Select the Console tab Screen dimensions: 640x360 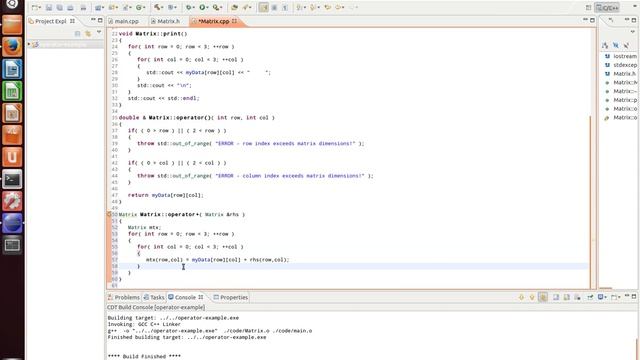point(186,297)
